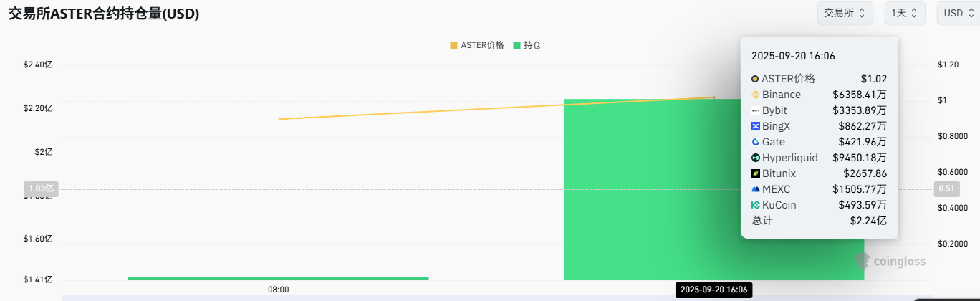Click the Bitunix icon in tooltip

[755, 173]
